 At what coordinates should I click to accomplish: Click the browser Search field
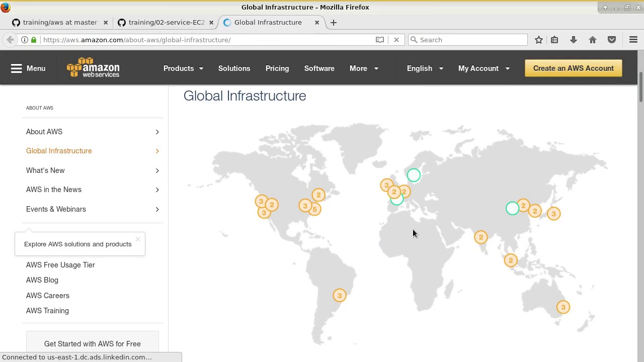pyautogui.click(x=467, y=40)
